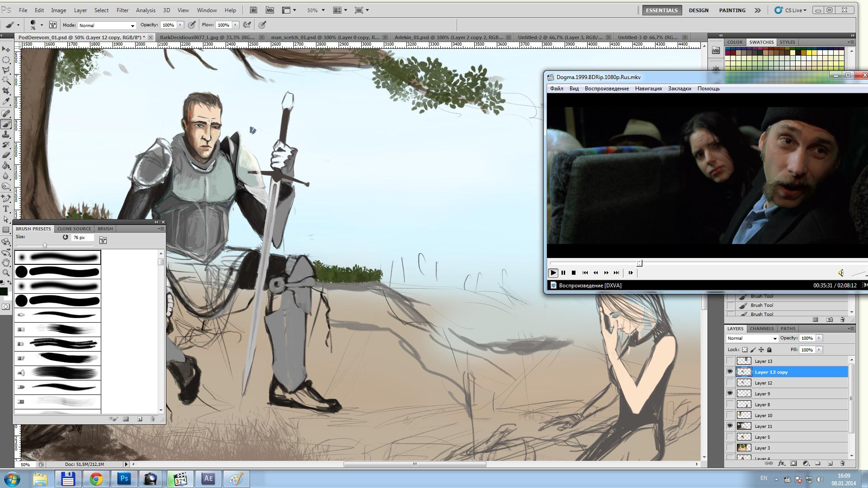This screenshot has height=488, width=868.
Task: Select the Healing Brush tool
Action: [6, 114]
